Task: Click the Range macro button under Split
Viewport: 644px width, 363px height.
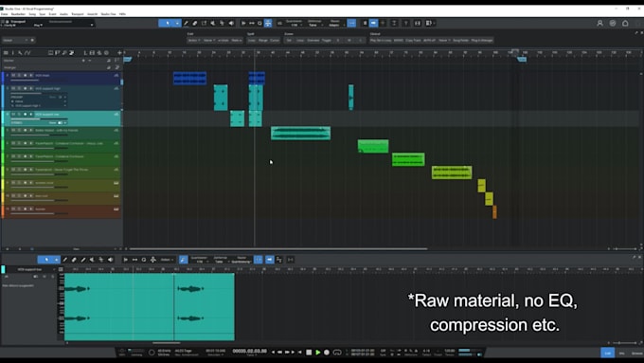Action: click(263, 41)
